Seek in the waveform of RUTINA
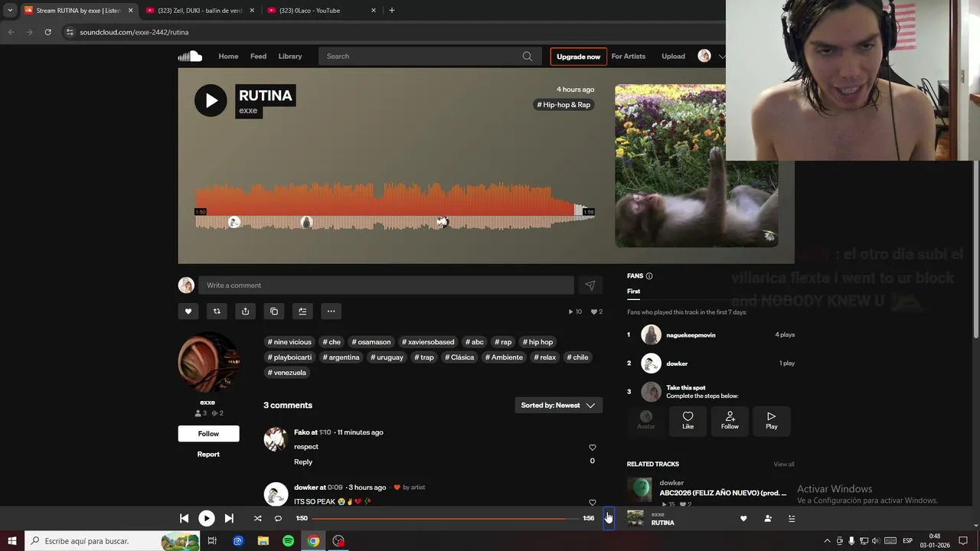The width and height of the screenshot is (980, 551). [x=395, y=206]
